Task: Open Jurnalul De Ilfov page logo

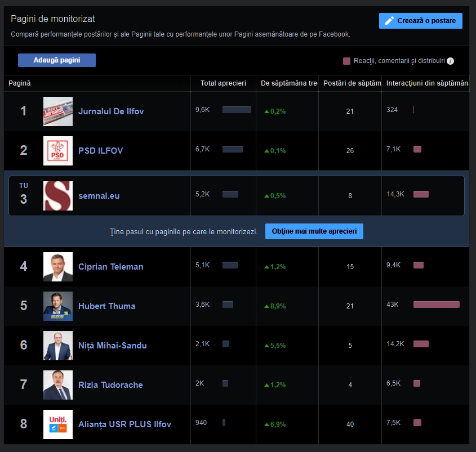Action: (58, 111)
